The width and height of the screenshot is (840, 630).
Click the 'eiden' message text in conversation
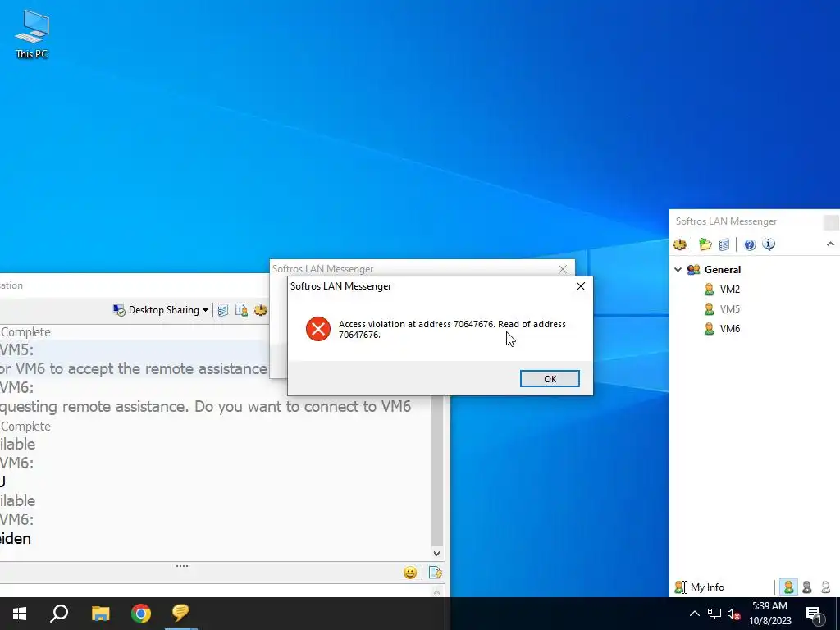tap(15, 538)
